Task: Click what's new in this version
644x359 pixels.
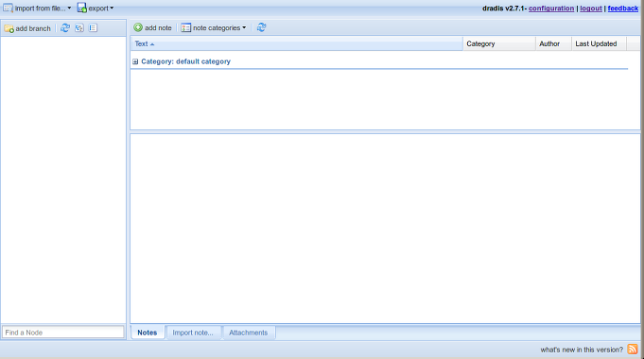Action: 582,350
